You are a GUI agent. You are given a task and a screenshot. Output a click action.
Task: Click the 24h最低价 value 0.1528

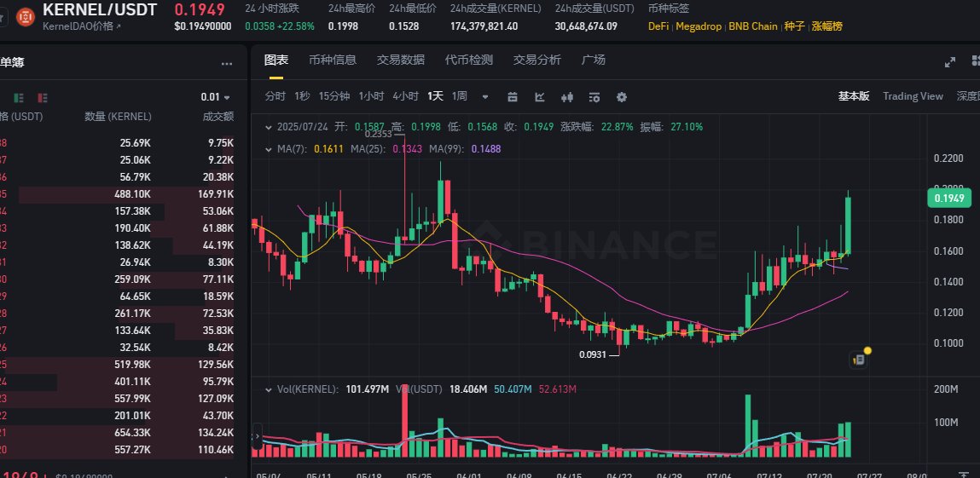click(x=403, y=26)
